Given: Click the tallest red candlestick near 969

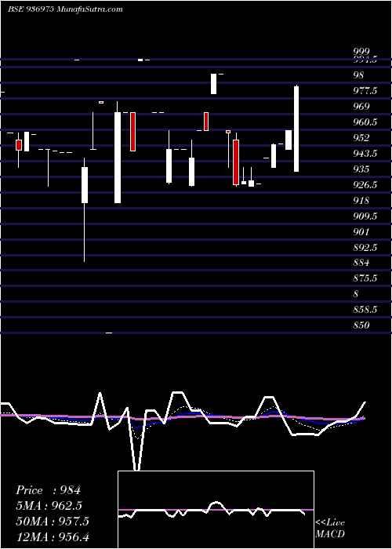Looking at the screenshot, I should tap(133, 132).
